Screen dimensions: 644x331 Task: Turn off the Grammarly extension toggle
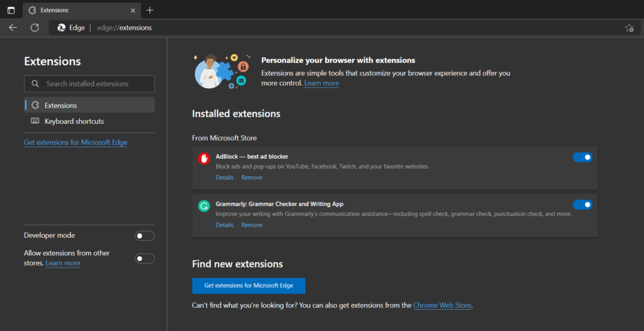[582, 205]
